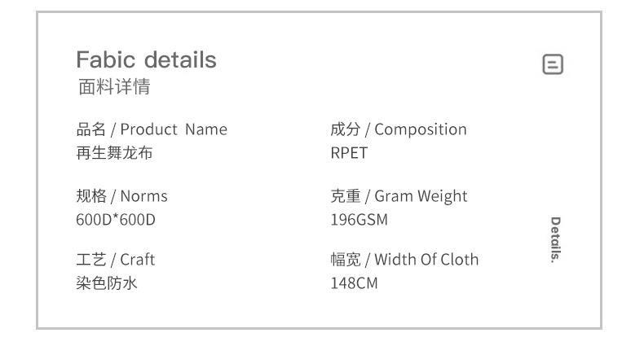Click the English words "Product Name"

pos(174,129)
